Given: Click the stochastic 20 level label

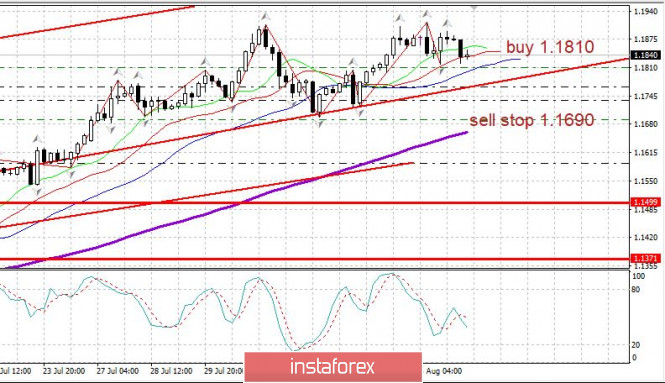Looking at the screenshot, I should tap(635, 345).
